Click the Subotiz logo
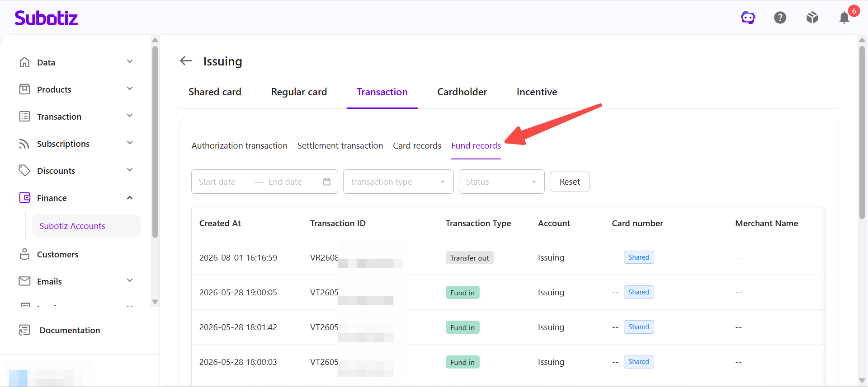The height and width of the screenshot is (387, 868). [x=46, y=18]
